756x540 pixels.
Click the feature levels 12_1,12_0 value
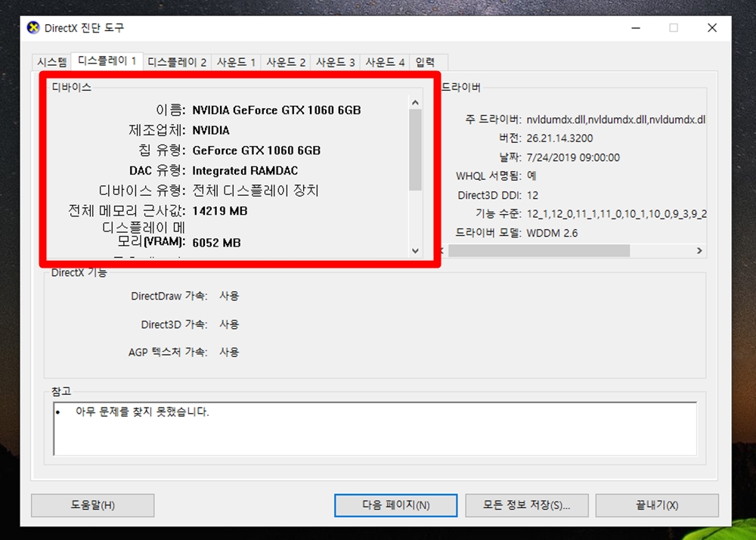pyautogui.click(x=616, y=214)
